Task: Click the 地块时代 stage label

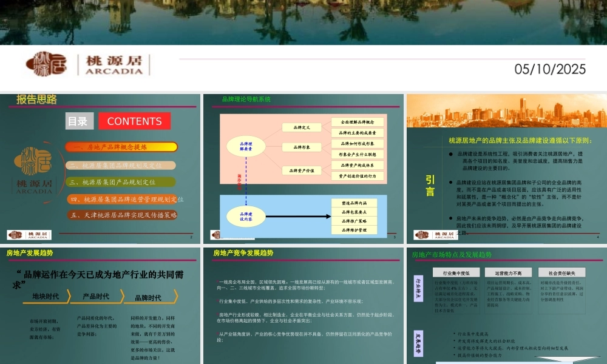Action: click(x=46, y=296)
